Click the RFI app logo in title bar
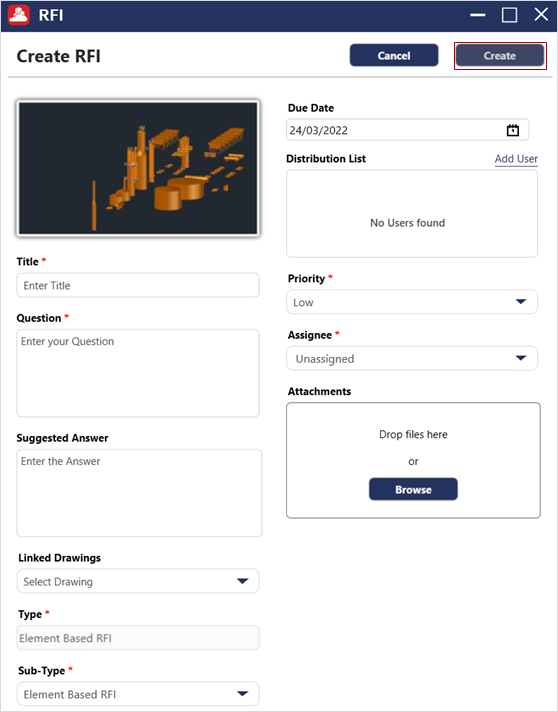 (x=19, y=15)
